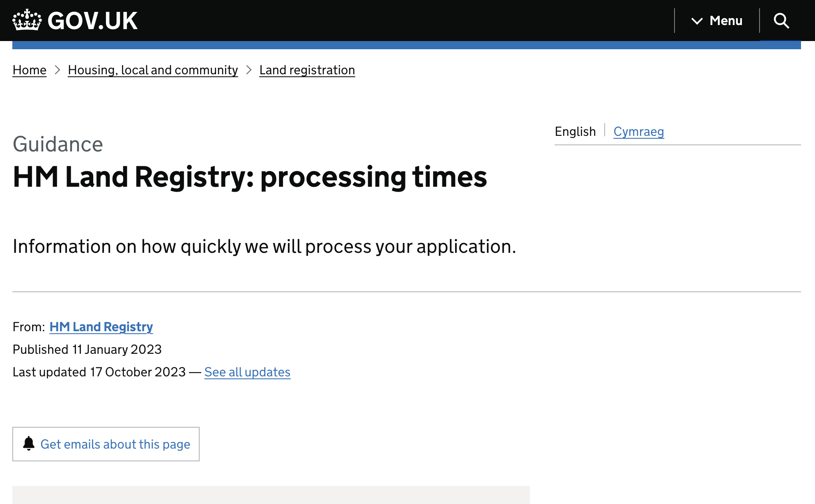
Task: Follow the HM Land Registry link
Action: 101,327
